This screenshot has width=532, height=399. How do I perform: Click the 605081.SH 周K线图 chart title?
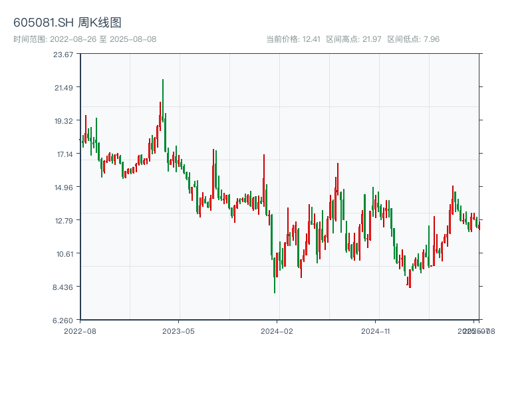pos(67,23)
